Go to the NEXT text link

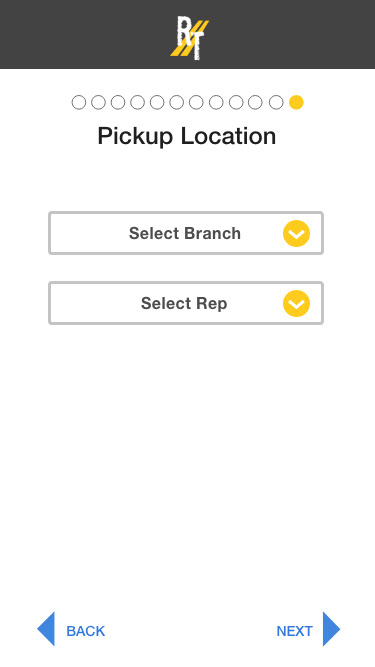pyautogui.click(x=294, y=631)
